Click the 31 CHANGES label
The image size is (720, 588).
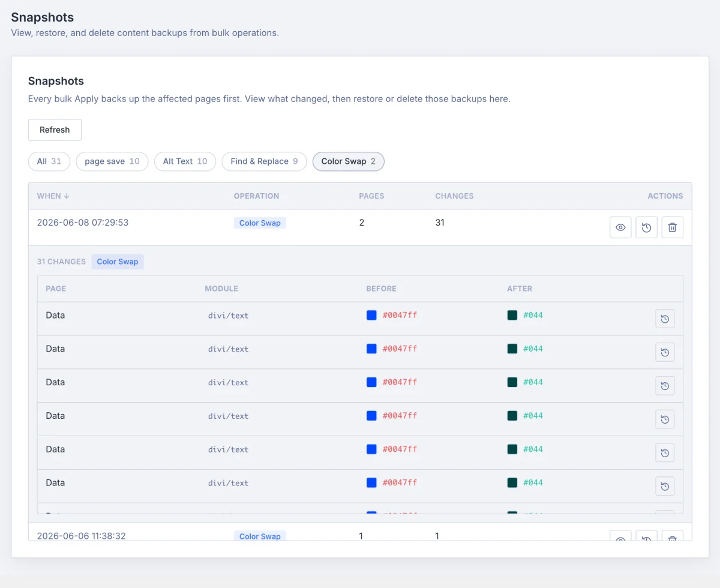pyautogui.click(x=61, y=262)
